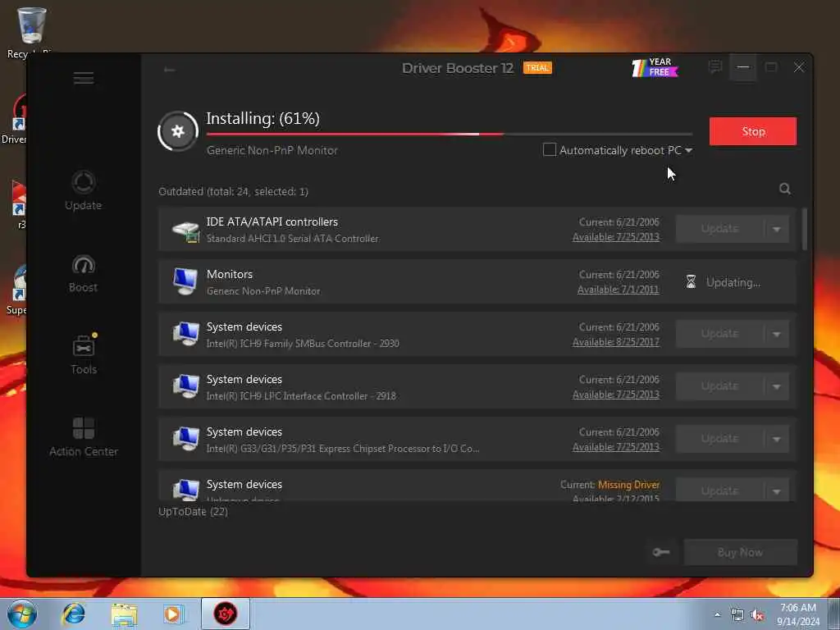Click the SMBus Controller system device icon
840x630 pixels.
coord(186,335)
